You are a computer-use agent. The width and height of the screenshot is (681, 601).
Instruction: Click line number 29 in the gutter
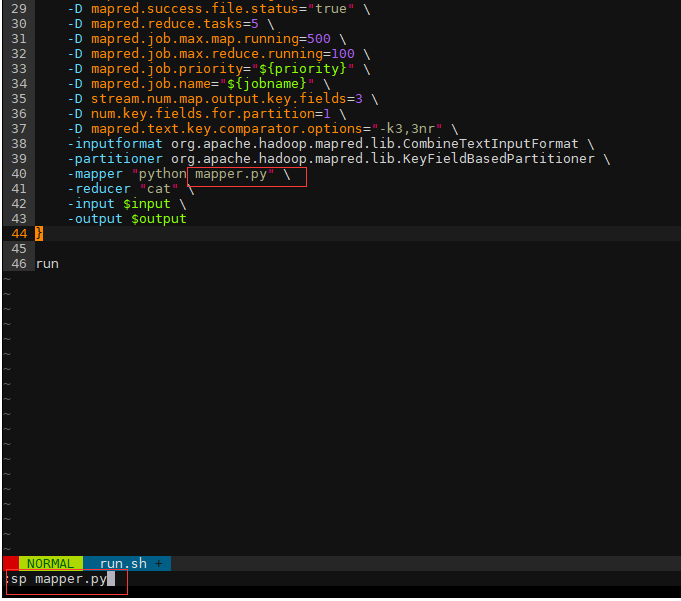tap(19, 9)
